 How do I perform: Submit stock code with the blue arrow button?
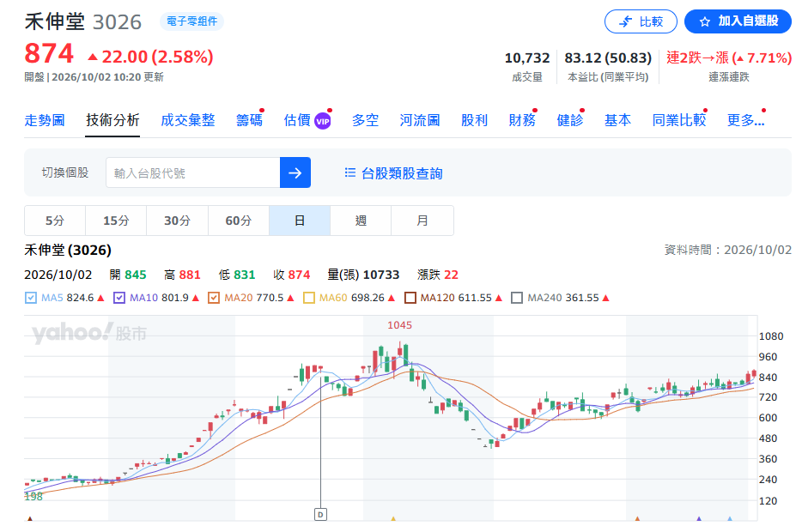pyautogui.click(x=295, y=173)
